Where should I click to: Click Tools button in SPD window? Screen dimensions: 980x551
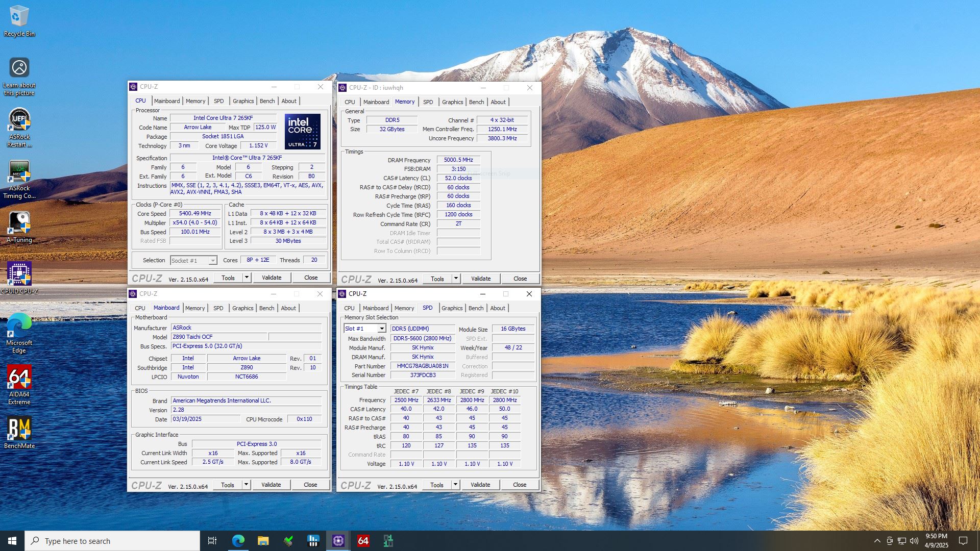[437, 485]
